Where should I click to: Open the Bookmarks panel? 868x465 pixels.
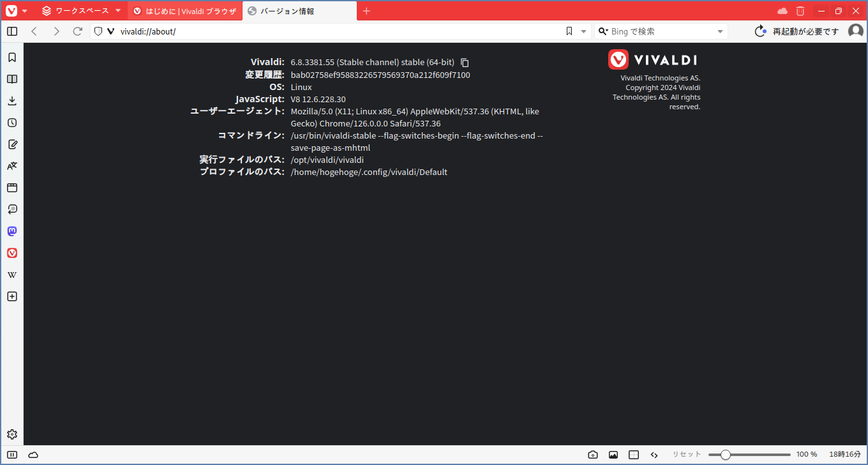tap(11, 57)
